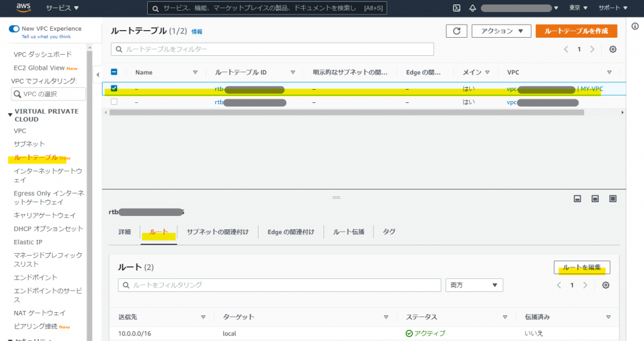
Task: Switch to the サブネットの関連付け tab
Action: [218, 232]
